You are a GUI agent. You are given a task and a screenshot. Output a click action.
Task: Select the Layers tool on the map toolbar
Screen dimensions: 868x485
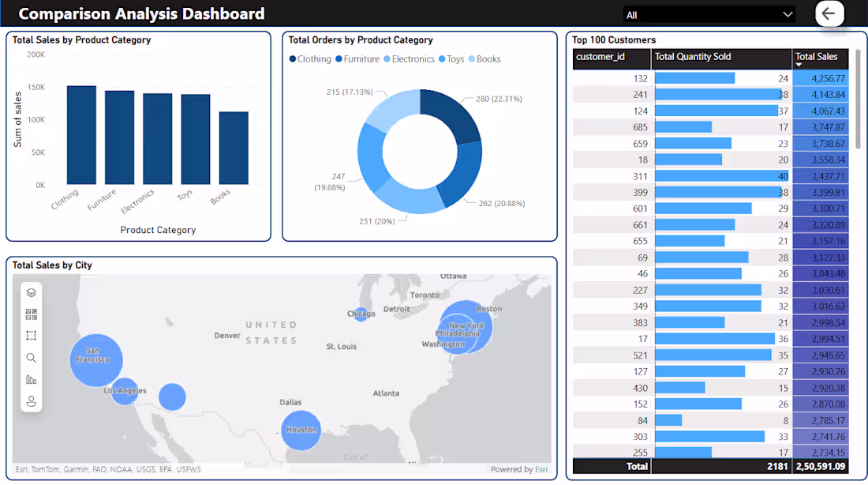click(32, 291)
